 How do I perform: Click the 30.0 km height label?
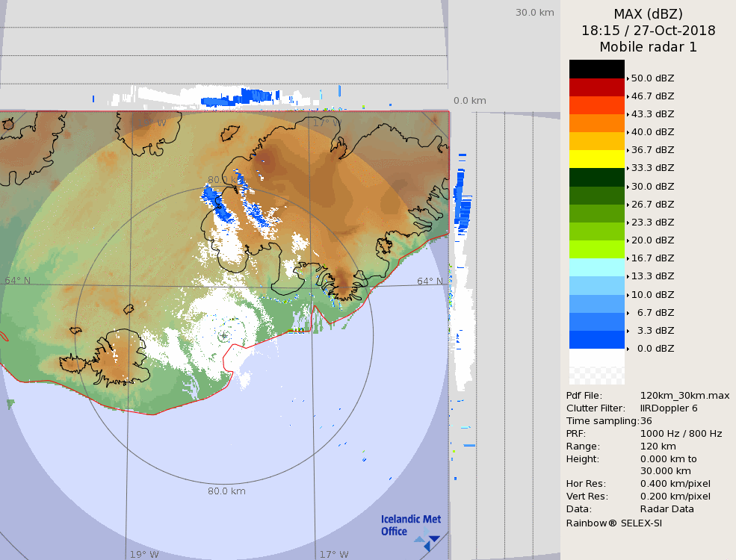[x=534, y=13]
